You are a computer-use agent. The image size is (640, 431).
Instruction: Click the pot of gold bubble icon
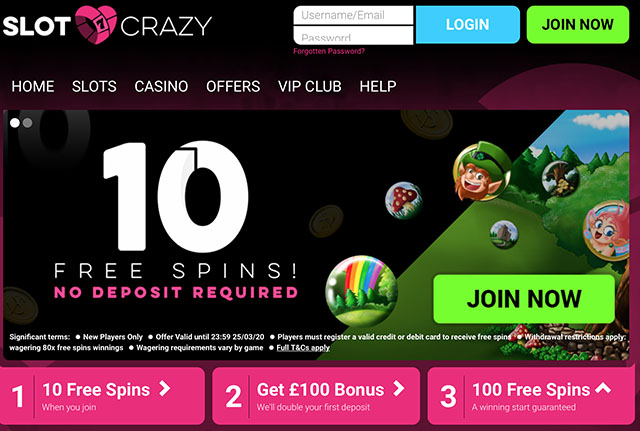tap(561, 179)
